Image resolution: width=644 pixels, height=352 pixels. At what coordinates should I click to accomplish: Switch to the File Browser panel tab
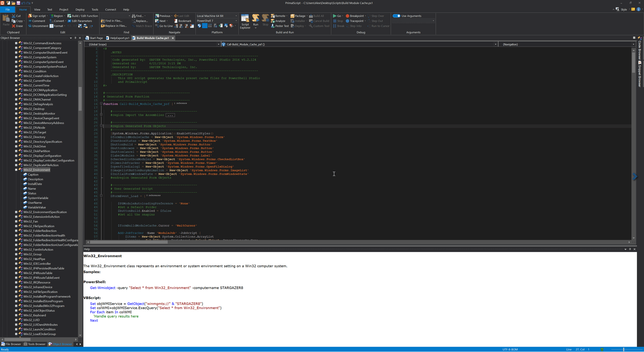pos(11,344)
